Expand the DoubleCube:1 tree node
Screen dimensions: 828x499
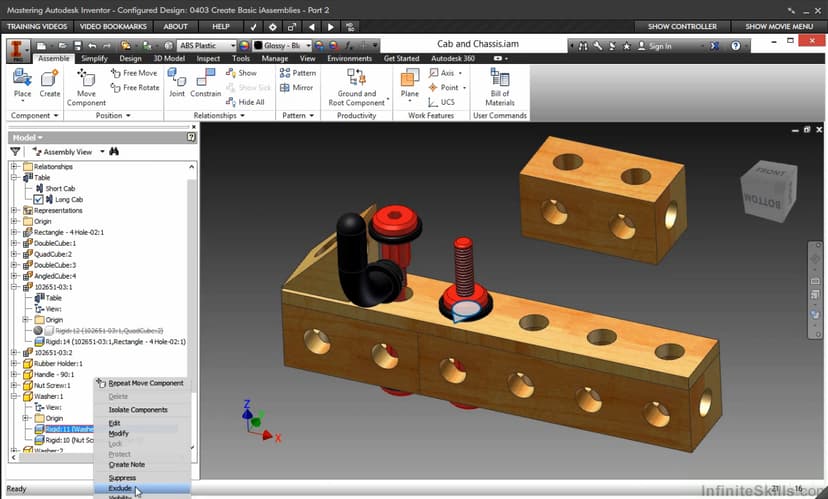pos(14,243)
